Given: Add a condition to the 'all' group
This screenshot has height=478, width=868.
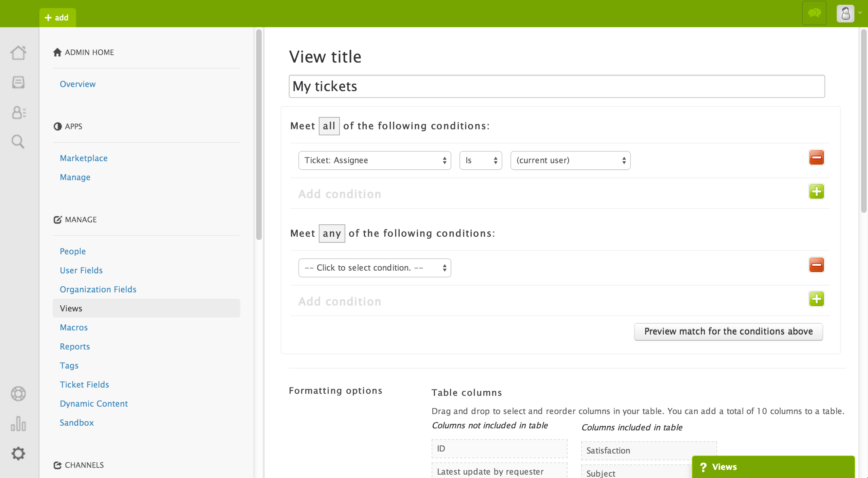Looking at the screenshot, I should (x=816, y=191).
